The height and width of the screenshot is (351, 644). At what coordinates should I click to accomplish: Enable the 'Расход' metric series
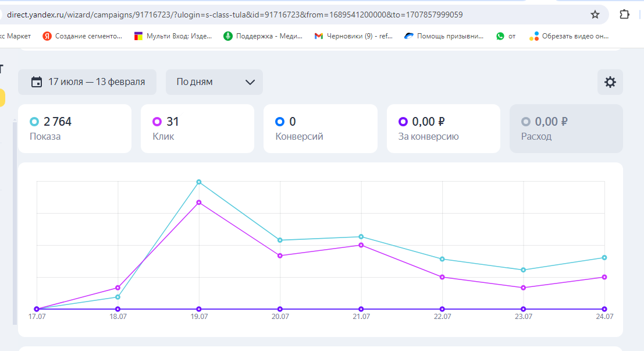point(566,129)
